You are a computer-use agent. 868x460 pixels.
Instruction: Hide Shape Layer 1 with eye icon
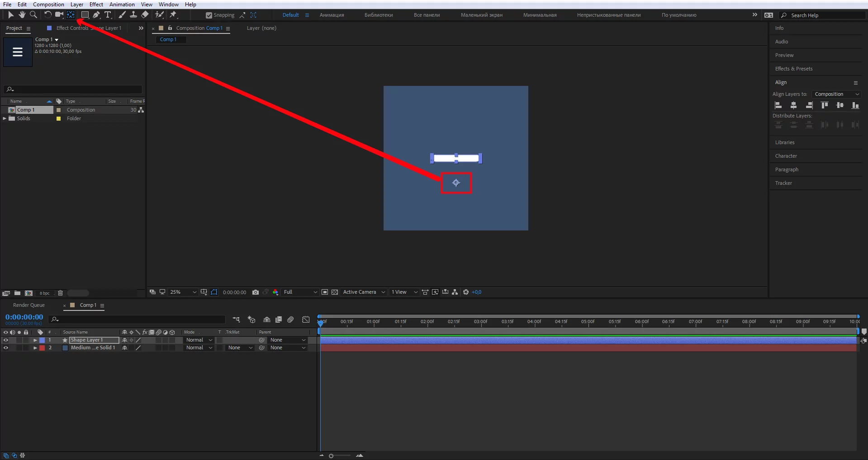coord(6,340)
